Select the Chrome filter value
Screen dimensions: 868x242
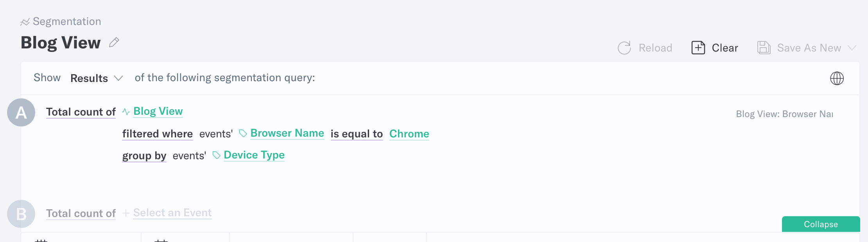tap(409, 134)
